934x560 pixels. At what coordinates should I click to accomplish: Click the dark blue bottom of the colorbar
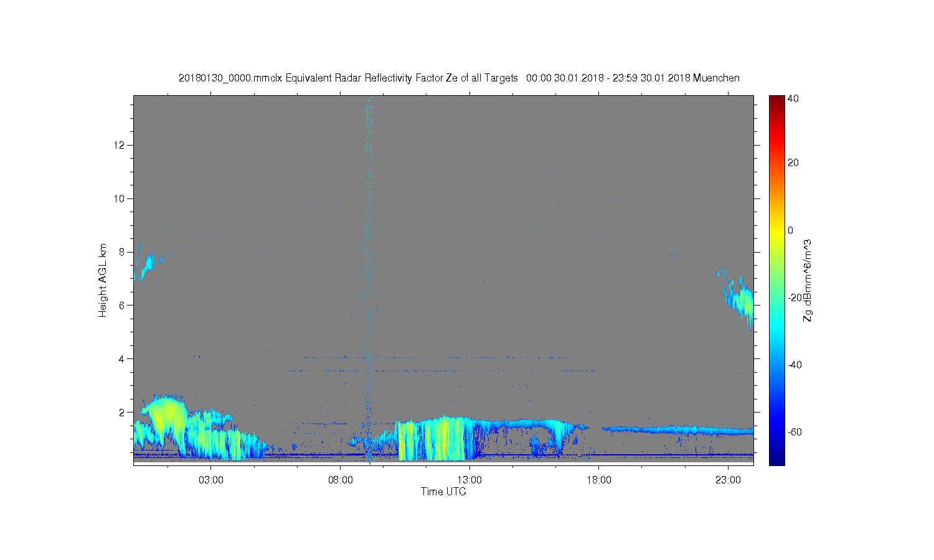click(x=776, y=459)
